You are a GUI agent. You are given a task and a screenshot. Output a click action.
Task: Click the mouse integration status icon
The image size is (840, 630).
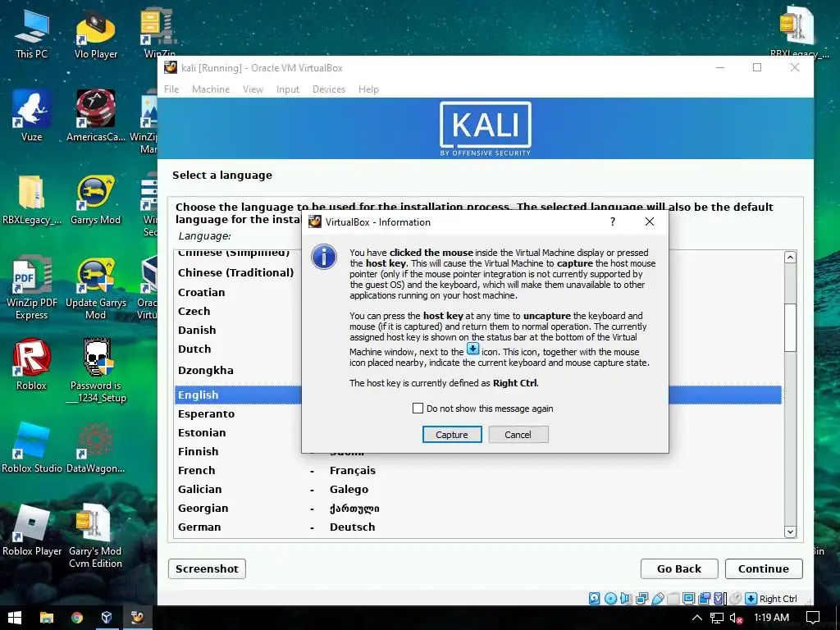coord(736,598)
